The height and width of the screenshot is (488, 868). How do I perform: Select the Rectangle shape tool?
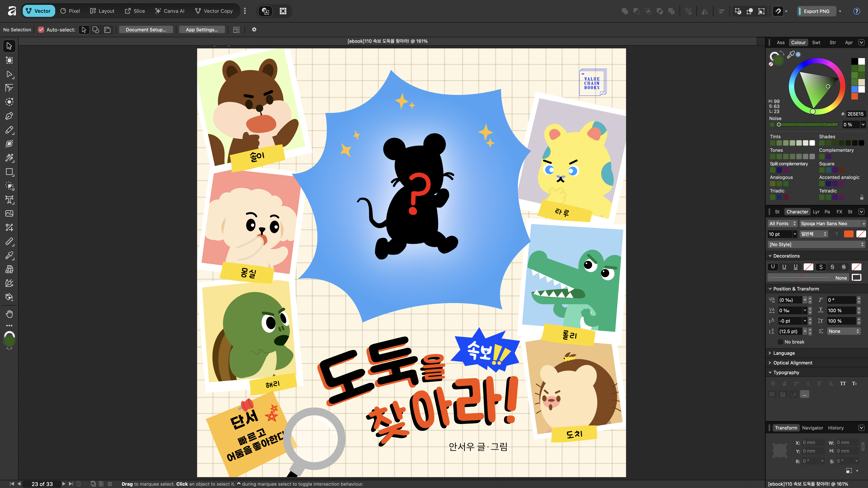point(9,172)
